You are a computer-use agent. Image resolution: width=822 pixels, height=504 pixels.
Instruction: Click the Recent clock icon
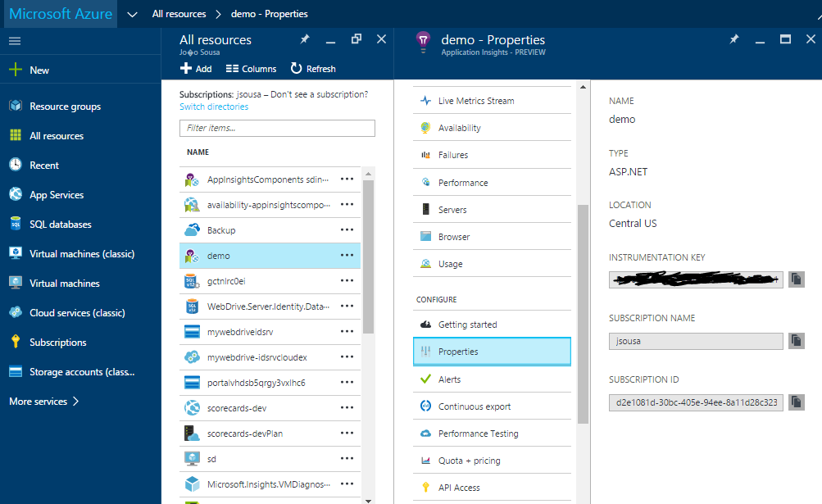point(16,165)
